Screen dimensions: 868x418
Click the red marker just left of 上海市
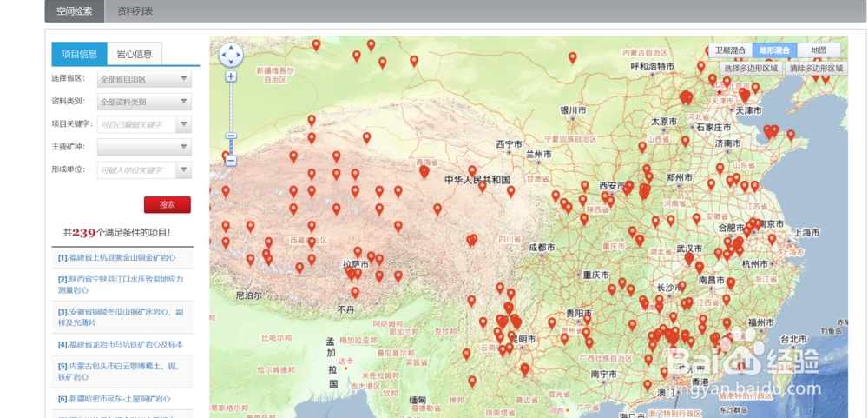click(772, 240)
